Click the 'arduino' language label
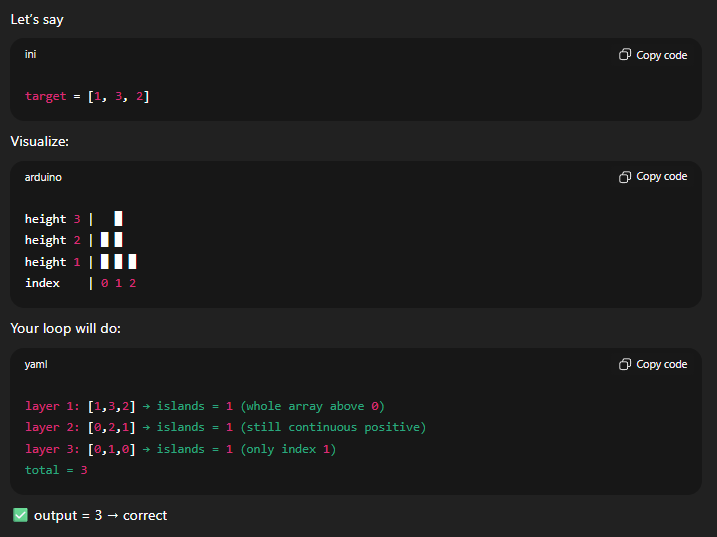This screenshot has height=537, width=717. tap(43, 177)
